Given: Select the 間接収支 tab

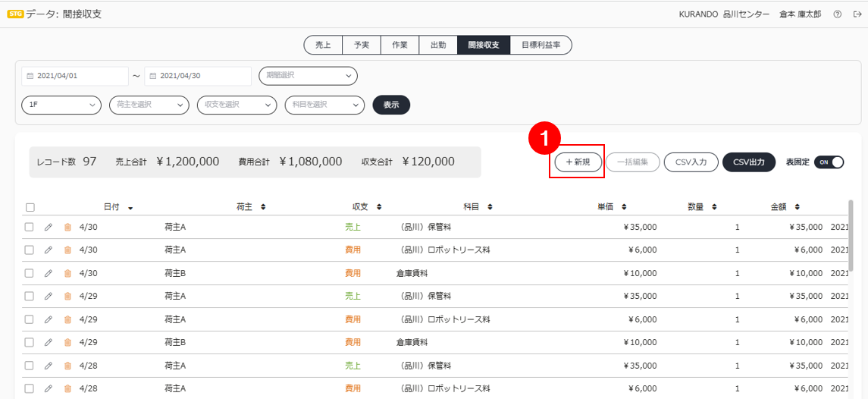Looking at the screenshot, I should click(484, 46).
